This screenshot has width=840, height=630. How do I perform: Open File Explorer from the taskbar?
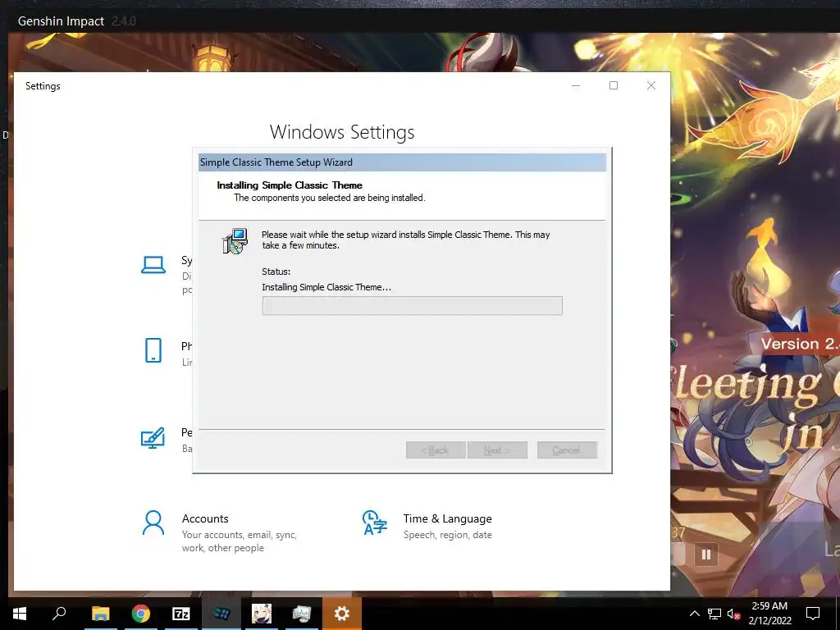pyautogui.click(x=100, y=614)
